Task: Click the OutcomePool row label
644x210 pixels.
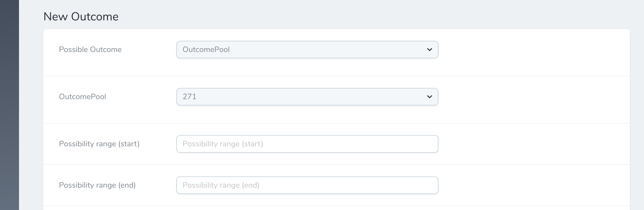Action: tap(83, 96)
